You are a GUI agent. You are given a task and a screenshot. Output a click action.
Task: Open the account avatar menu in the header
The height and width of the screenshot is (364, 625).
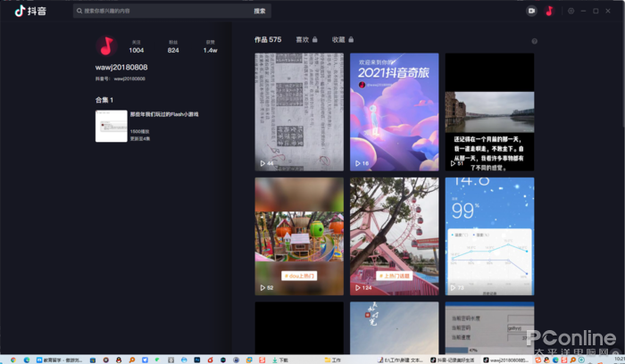pyautogui.click(x=549, y=11)
